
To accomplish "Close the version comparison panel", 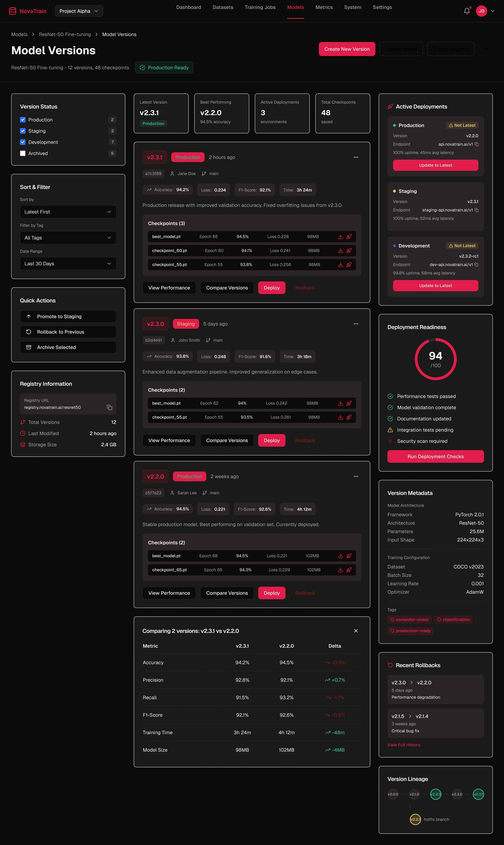I will pyautogui.click(x=356, y=631).
